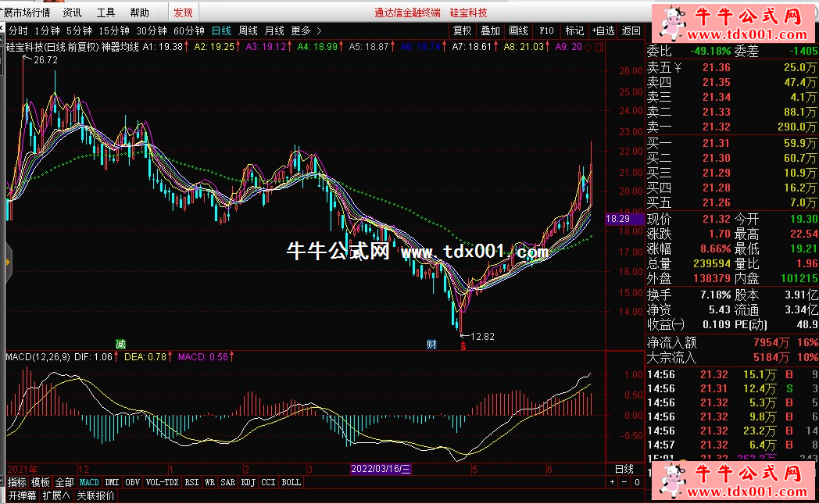Screen dimensions: 819x504
Task: Click the 买一 price 21.31
Action: click(716, 142)
